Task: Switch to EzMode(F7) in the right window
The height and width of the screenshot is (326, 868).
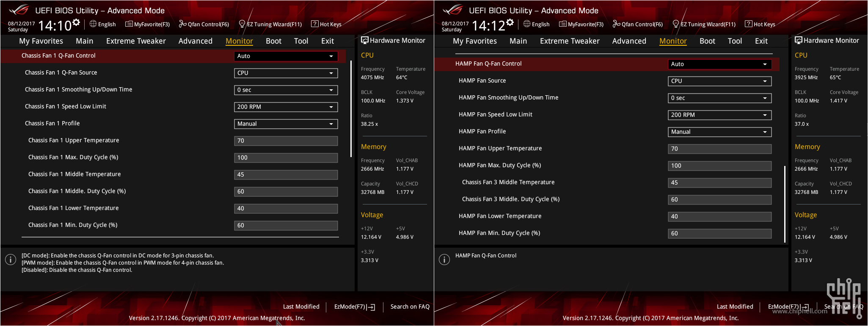Action: pos(788,307)
